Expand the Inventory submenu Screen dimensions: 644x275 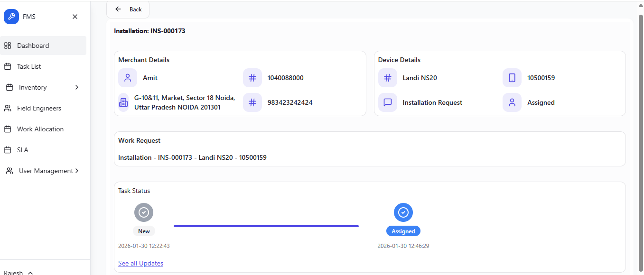[76, 87]
